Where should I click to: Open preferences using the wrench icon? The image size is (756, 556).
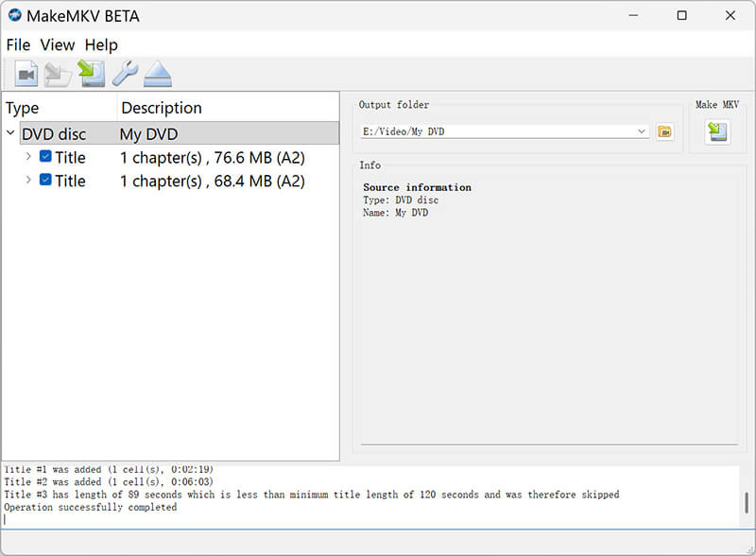point(126,73)
